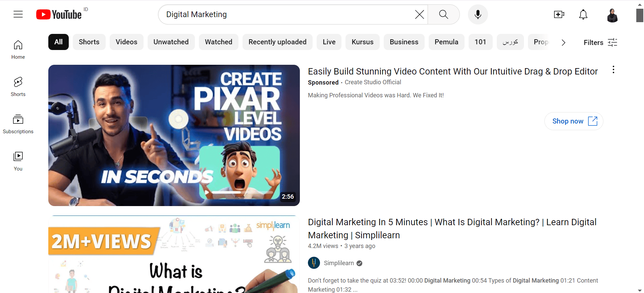The image size is (644, 293).
Task: Open the Create Pixar Level Videos thumbnail
Action: pyautogui.click(x=174, y=135)
